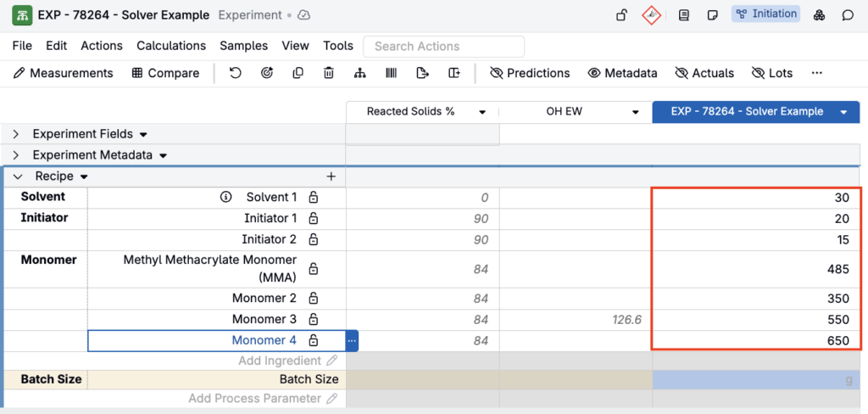Open the Tools menu

coord(338,46)
